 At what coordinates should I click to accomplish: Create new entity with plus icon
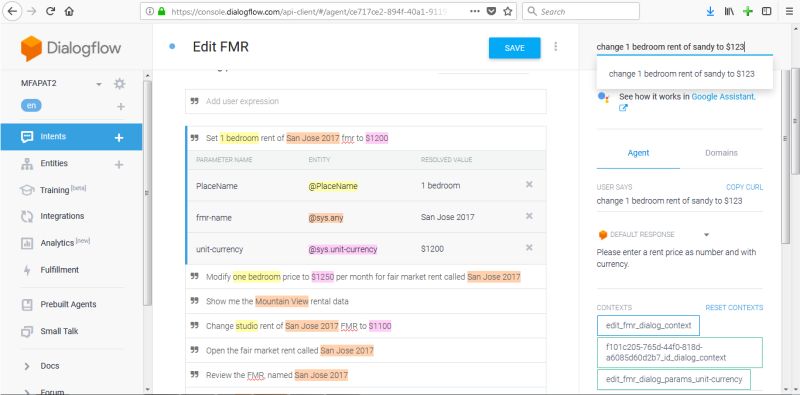tap(119, 164)
